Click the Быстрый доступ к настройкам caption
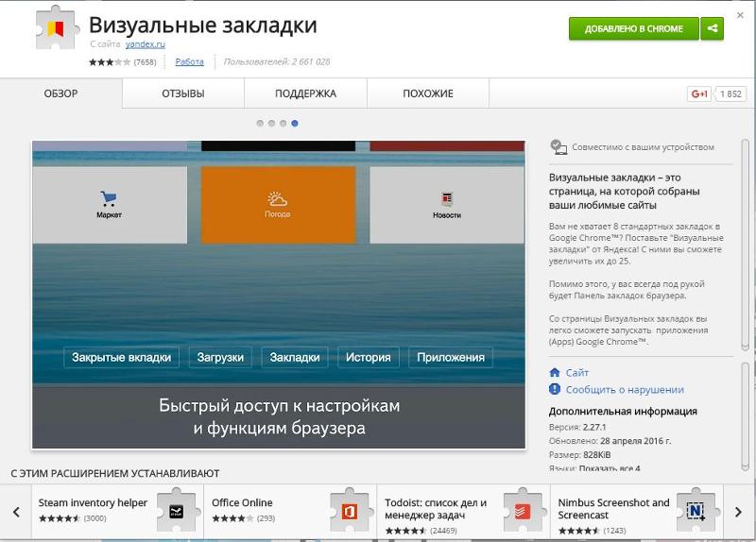 (x=279, y=416)
